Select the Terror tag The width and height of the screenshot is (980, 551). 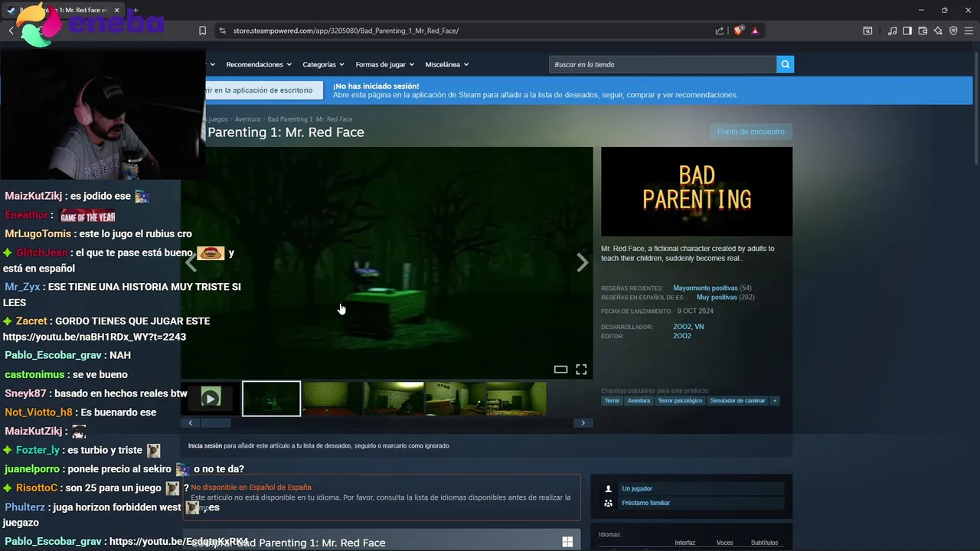pos(612,400)
